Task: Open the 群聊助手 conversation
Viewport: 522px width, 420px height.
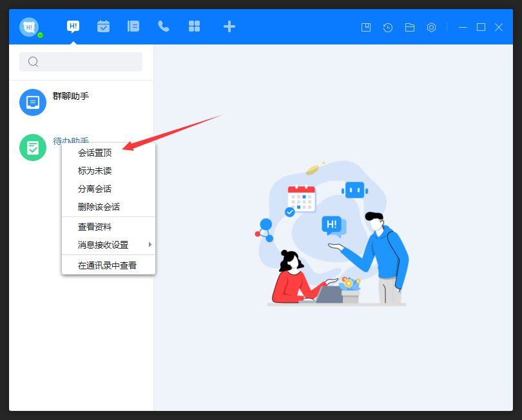Action: click(71, 102)
